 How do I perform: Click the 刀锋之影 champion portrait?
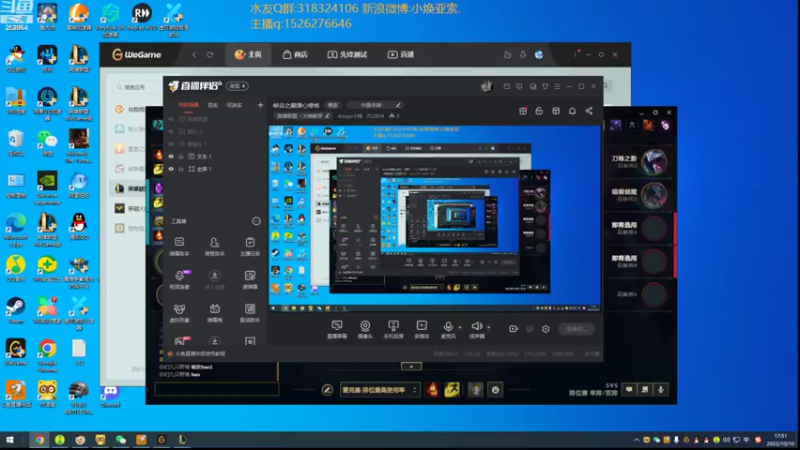(x=654, y=162)
